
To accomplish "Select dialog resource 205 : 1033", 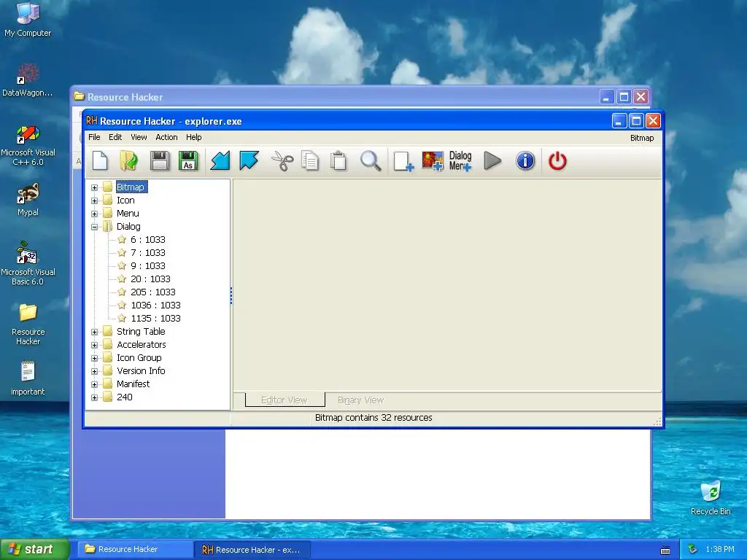I will tap(153, 292).
